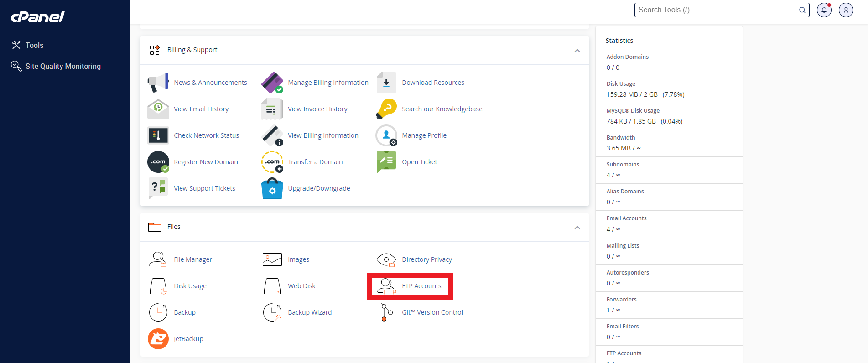Open Site Quality Monitoring in sidebar

[x=63, y=66]
